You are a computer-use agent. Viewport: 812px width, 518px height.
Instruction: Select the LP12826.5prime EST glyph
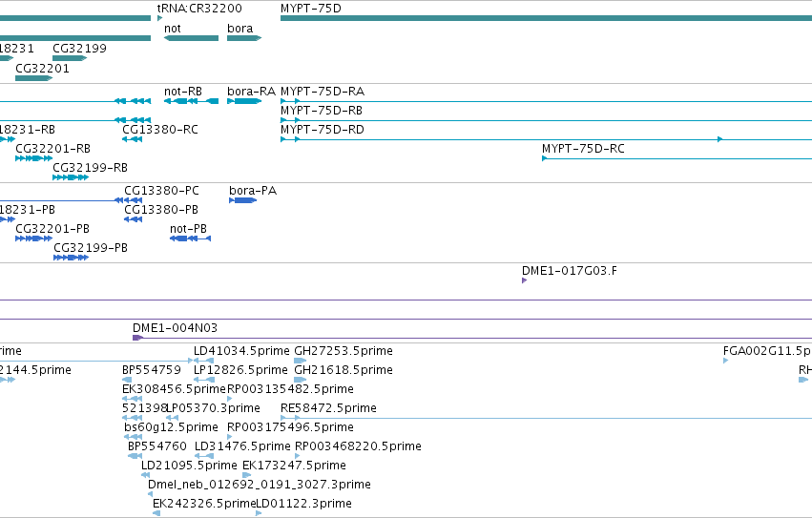[204, 380]
